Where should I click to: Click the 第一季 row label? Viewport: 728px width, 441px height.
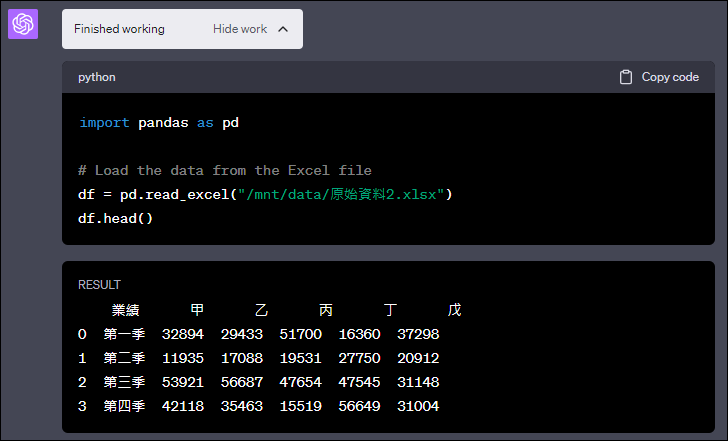click(124, 334)
